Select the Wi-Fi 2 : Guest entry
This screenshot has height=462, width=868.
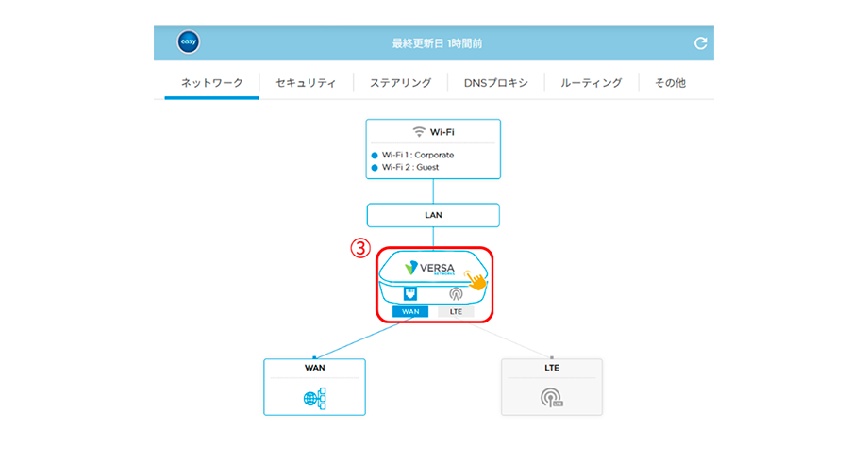[x=410, y=167]
